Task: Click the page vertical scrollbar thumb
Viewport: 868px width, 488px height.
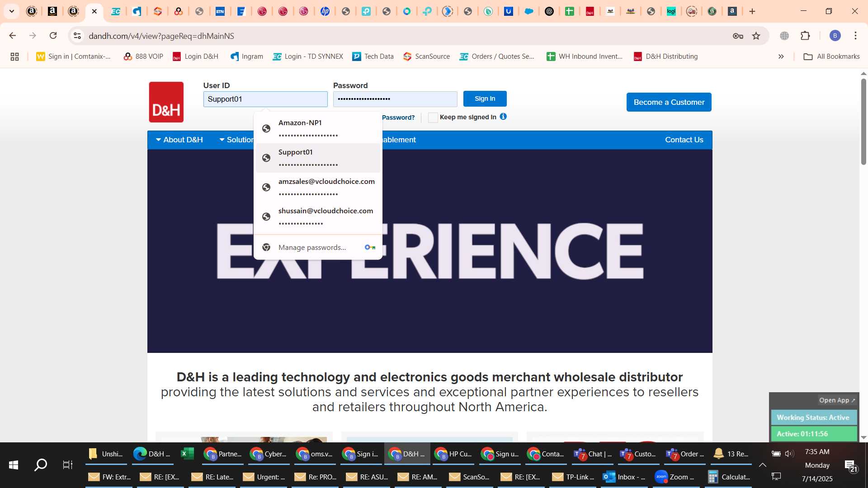Action: coord(863,121)
